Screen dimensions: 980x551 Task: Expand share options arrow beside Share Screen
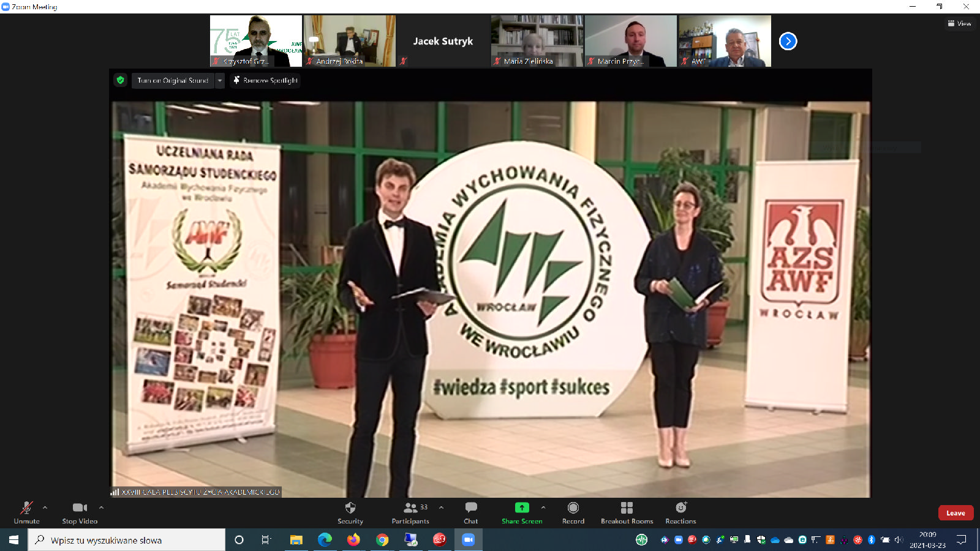click(x=543, y=508)
